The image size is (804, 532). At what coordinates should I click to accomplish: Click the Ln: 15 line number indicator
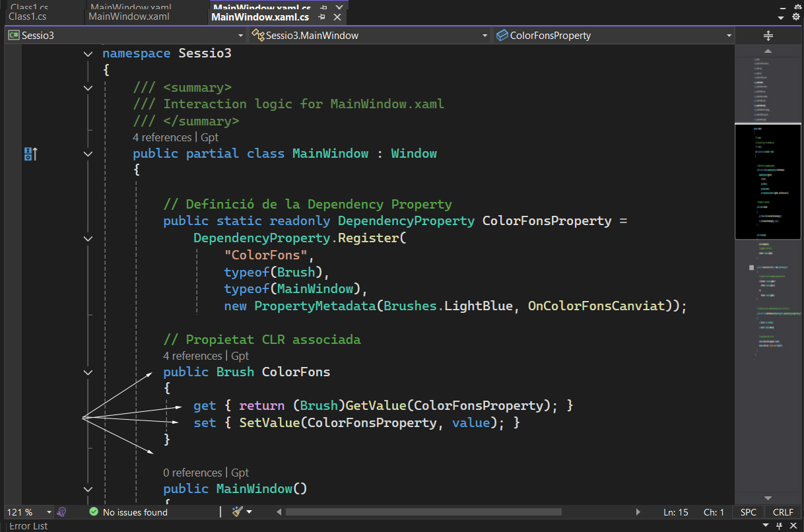click(675, 512)
